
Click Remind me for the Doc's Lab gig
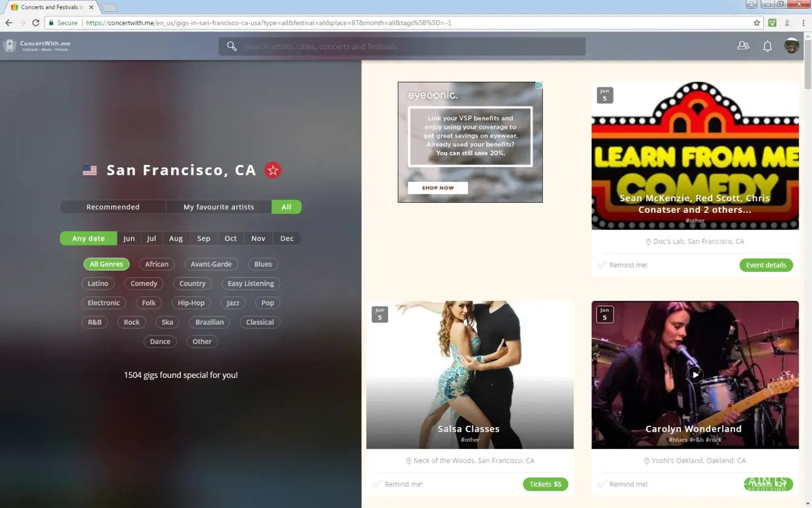[x=623, y=265]
